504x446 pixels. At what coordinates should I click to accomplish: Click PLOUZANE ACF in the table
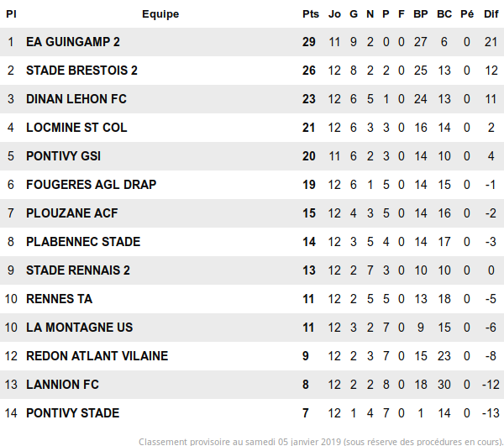click(x=72, y=213)
